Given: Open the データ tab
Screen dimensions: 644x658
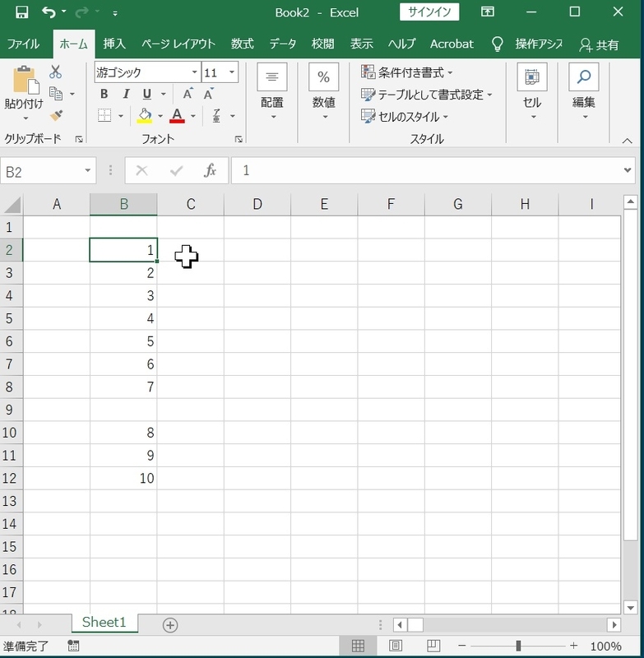Looking at the screenshot, I should click(282, 44).
